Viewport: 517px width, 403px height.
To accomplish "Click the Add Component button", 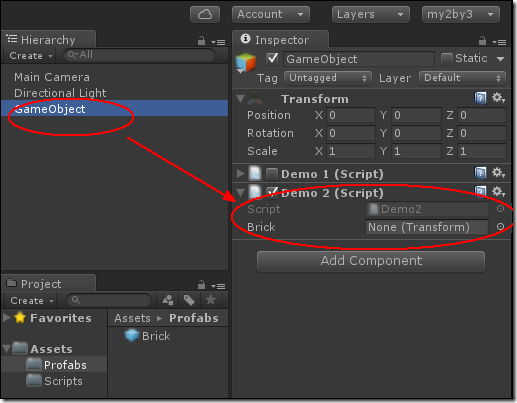I will (x=371, y=261).
